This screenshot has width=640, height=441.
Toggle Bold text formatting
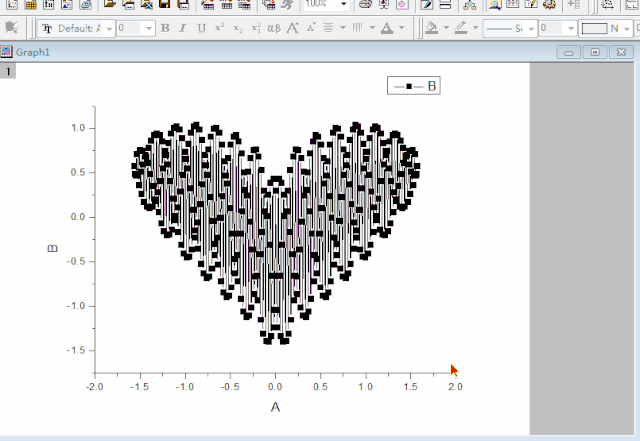click(x=166, y=28)
